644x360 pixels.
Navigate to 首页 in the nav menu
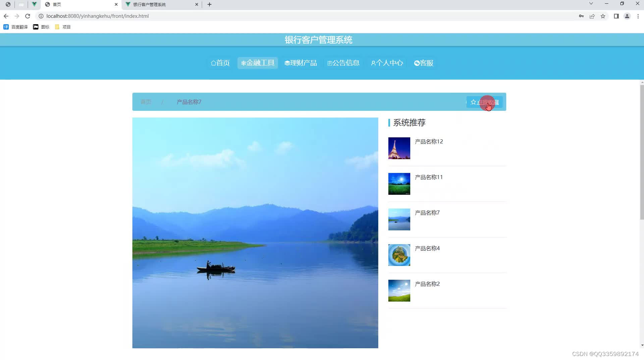[220, 63]
